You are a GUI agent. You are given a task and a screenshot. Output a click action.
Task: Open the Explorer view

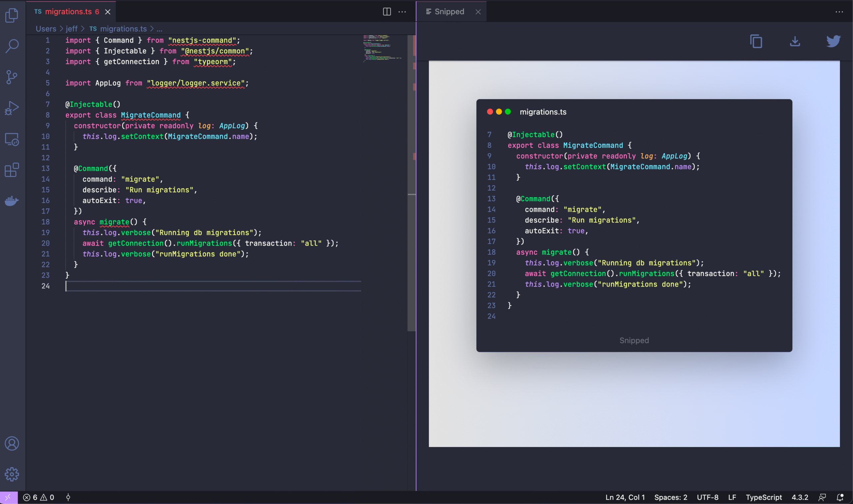coord(12,15)
